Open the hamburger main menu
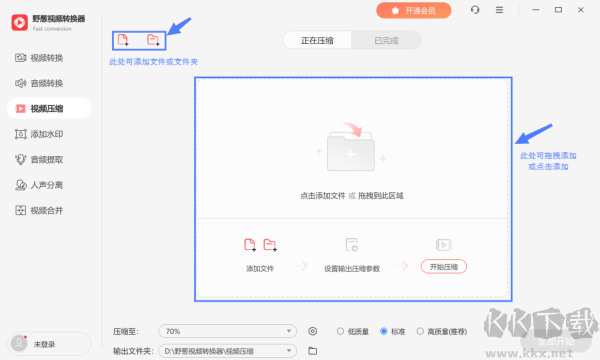 pyautogui.click(x=499, y=10)
